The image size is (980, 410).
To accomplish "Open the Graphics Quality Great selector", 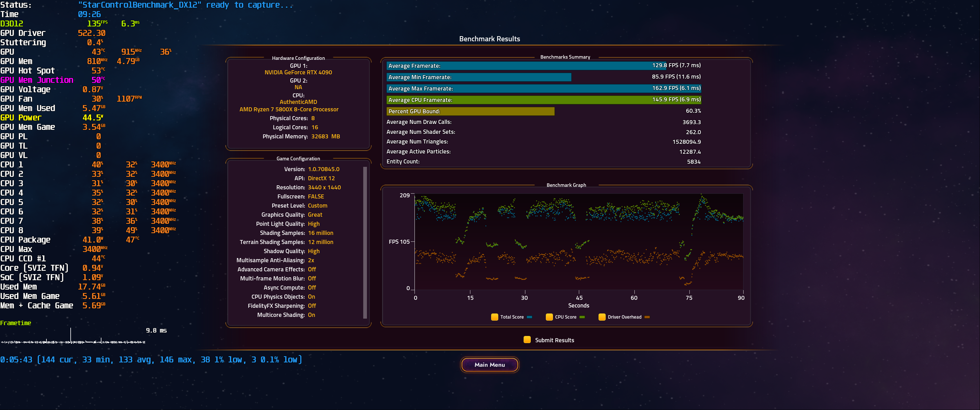I will pyautogui.click(x=315, y=214).
